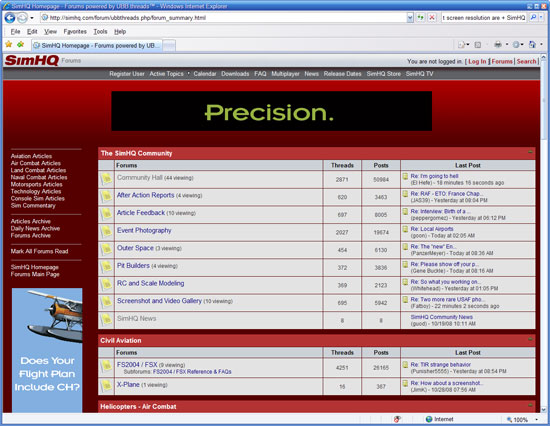Click post icon beside Re: I'm going to hell
Viewport: 550px width, 426px height.
pyautogui.click(x=405, y=176)
